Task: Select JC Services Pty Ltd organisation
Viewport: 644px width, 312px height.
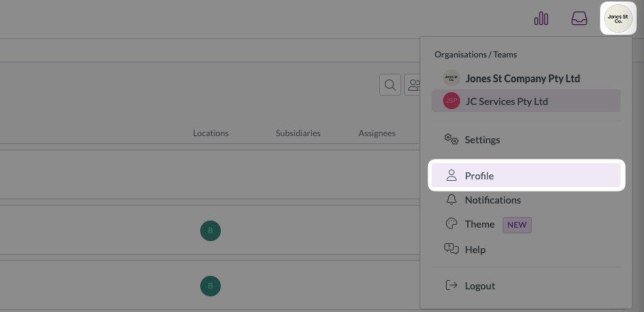Action: (506, 101)
